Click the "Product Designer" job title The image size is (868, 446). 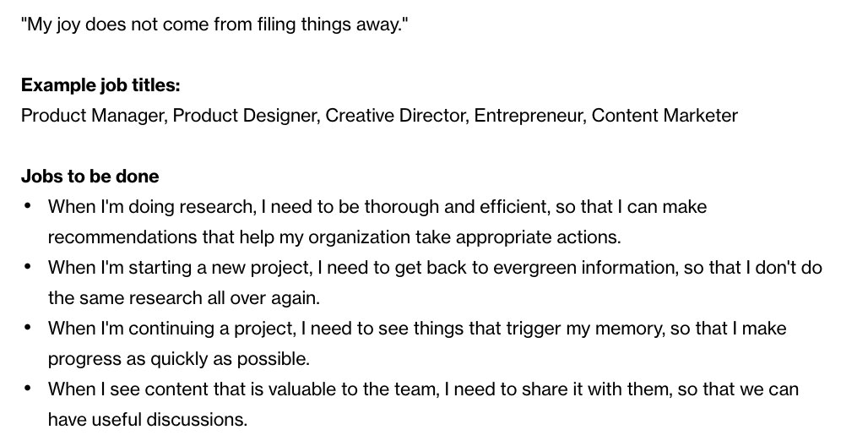click(246, 116)
